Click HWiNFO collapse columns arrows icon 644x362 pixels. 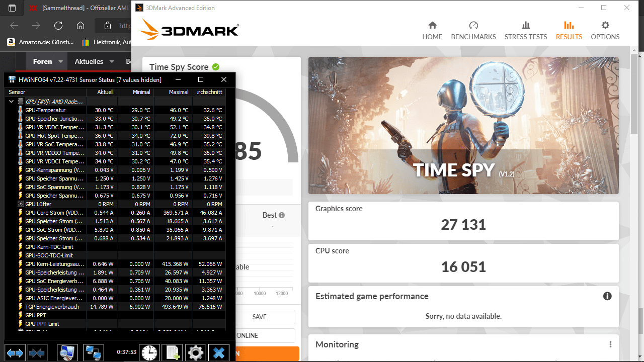point(37,353)
